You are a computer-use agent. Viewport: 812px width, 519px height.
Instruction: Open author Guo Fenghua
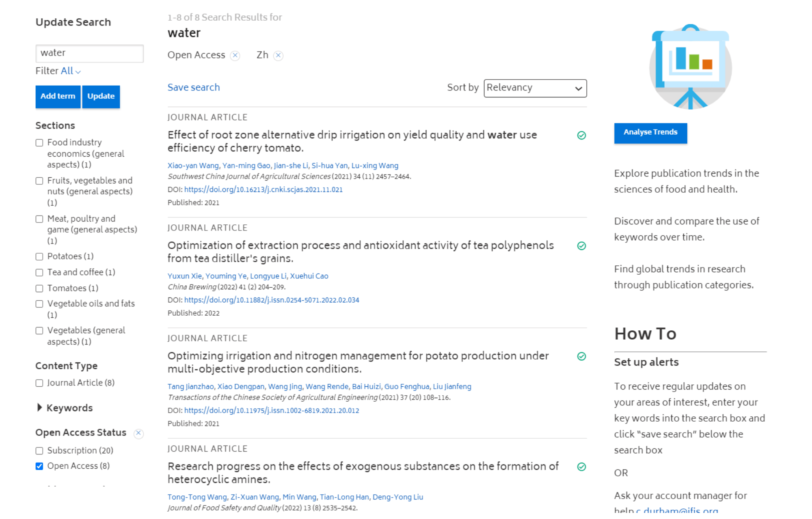click(407, 386)
